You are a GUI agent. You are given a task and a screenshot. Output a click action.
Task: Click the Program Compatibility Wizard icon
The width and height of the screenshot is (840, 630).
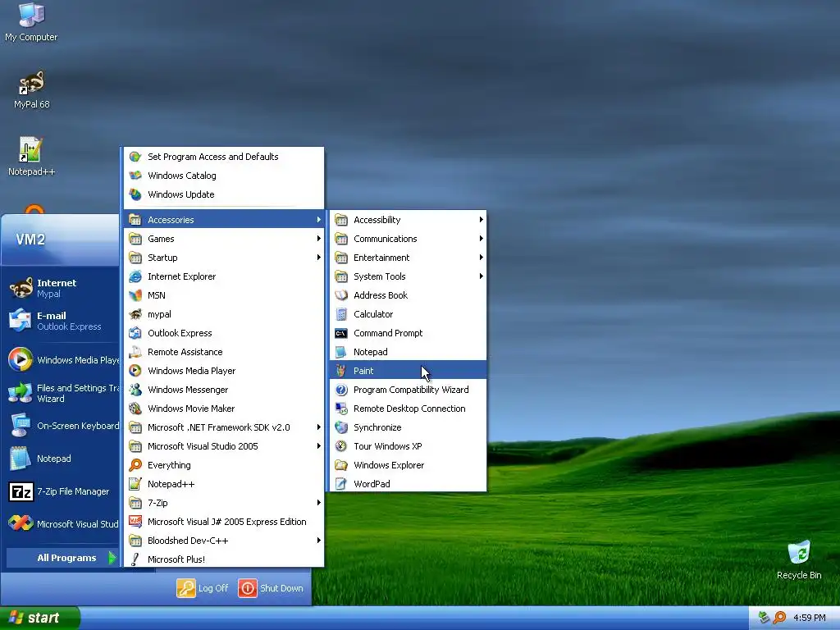click(x=340, y=390)
